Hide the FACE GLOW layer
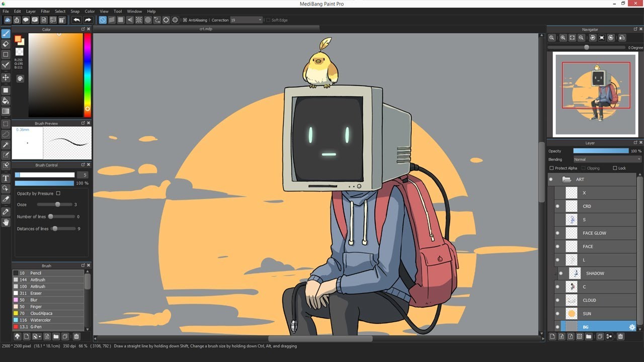This screenshot has width=644, height=362. (557, 233)
